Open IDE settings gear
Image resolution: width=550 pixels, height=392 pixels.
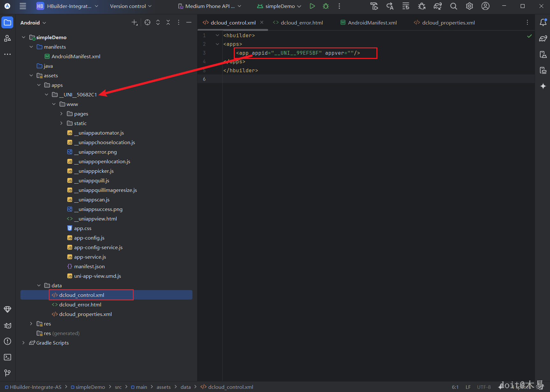469,6
